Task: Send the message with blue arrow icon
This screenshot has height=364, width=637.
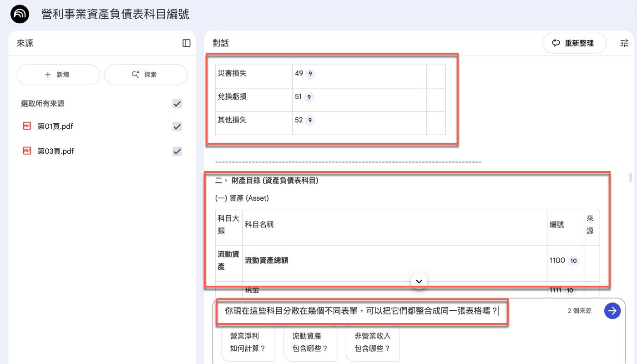Action: (x=612, y=311)
